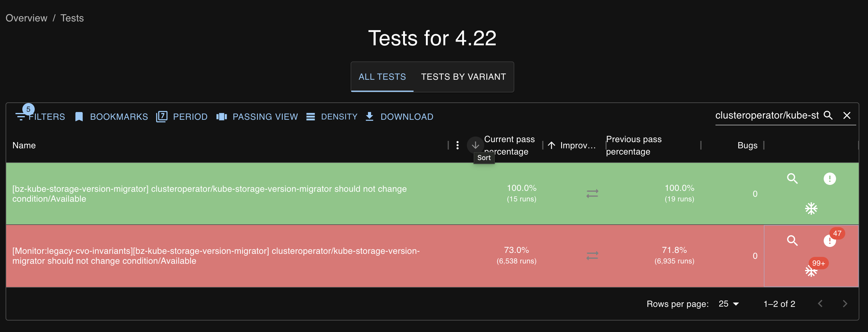The width and height of the screenshot is (868, 332).
Task: Change table Density setting
Action: point(332,117)
